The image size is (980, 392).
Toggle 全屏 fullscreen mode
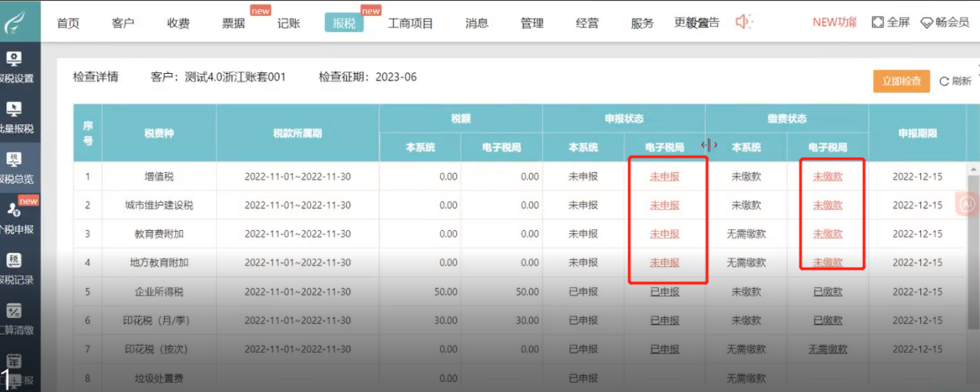[x=890, y=22]
